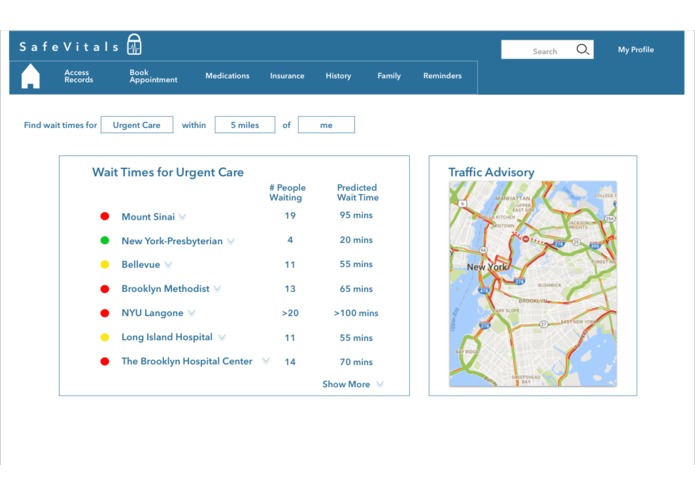Click the '70 mins' wait time
The height and width of the screenshot is (494, 695).
(356, 362)
